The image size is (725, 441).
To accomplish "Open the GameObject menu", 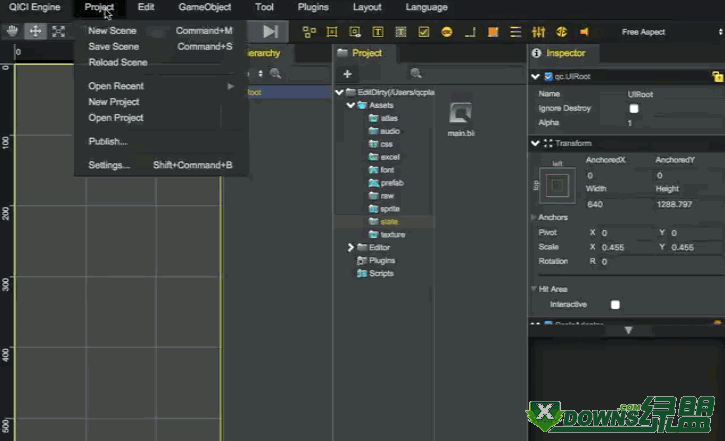I will point(205,7).
